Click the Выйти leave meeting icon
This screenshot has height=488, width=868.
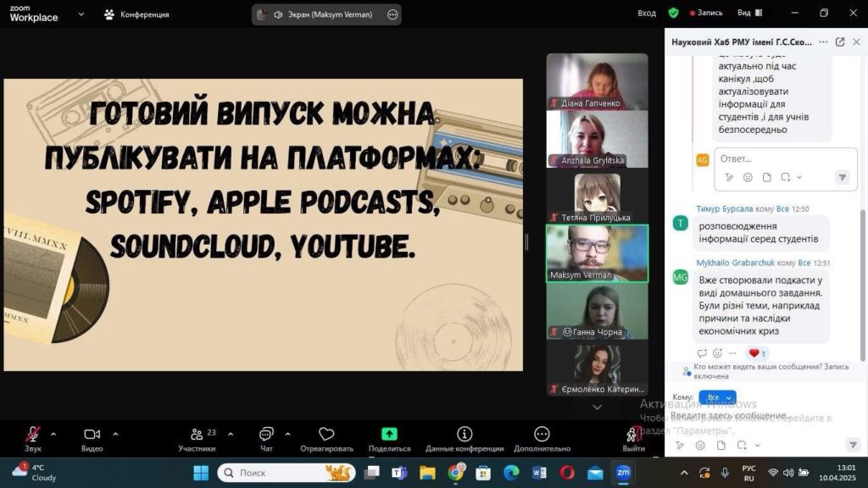coord(633,435)
